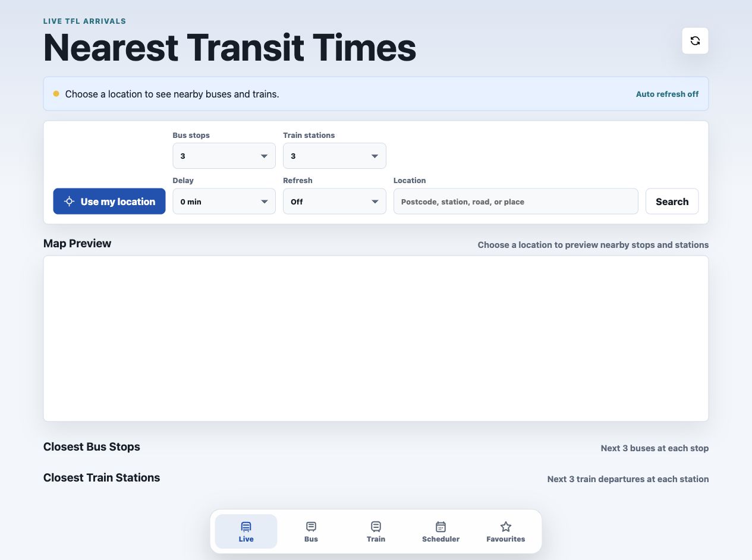Image resolution: width=752 pixels, height=560 pixels.
Task: Open the Favourites tab
Action: (x=505, y=531)
